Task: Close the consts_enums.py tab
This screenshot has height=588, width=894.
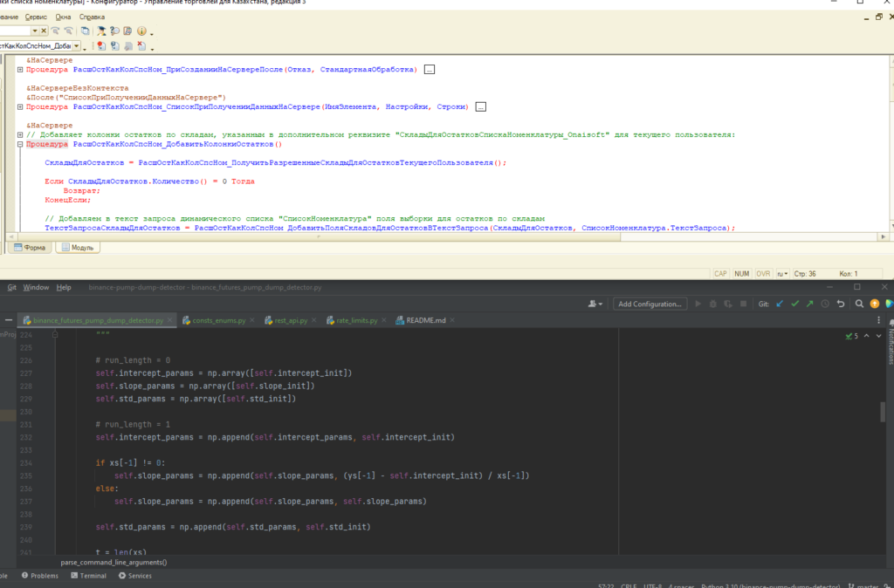Action: point(252,320)
